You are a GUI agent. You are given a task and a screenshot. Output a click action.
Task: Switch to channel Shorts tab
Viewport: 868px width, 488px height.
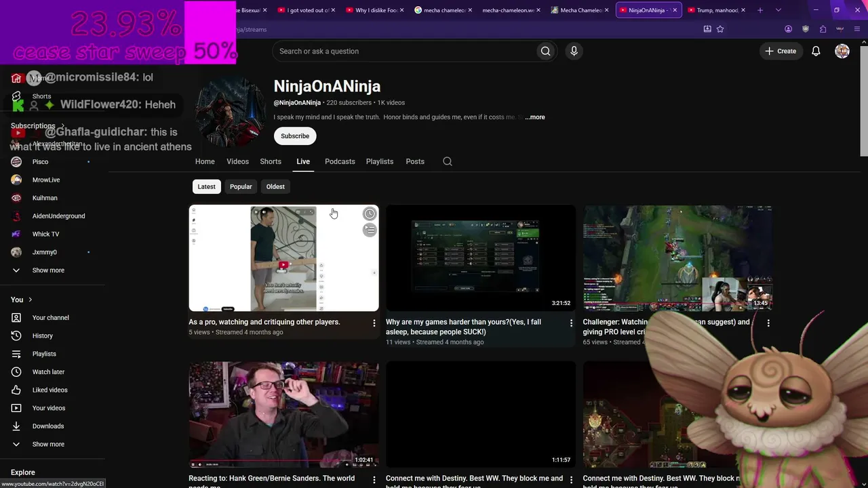[271, 161]
